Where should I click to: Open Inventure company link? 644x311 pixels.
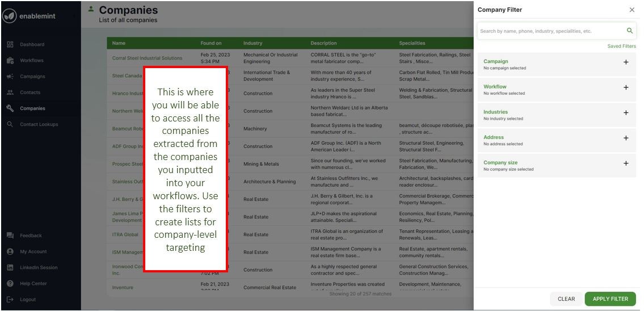click(x=123, y=288)
